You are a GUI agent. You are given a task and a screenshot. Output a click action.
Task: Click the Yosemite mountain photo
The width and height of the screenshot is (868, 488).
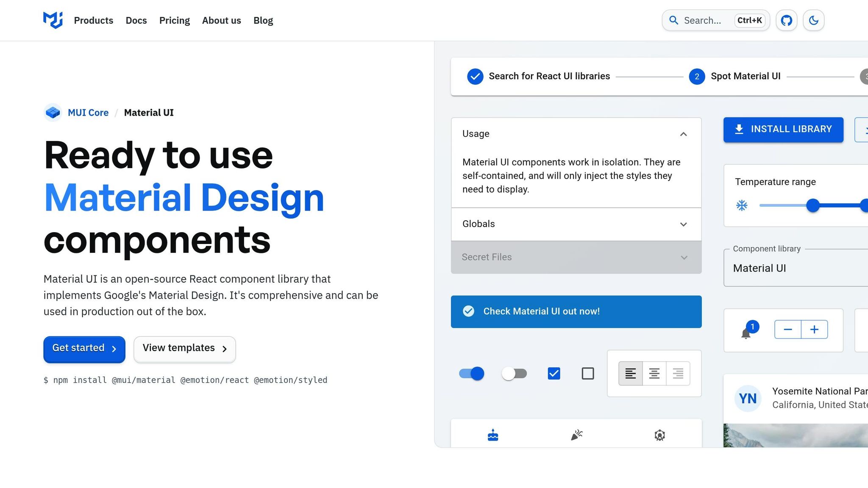tap(796, 435)
